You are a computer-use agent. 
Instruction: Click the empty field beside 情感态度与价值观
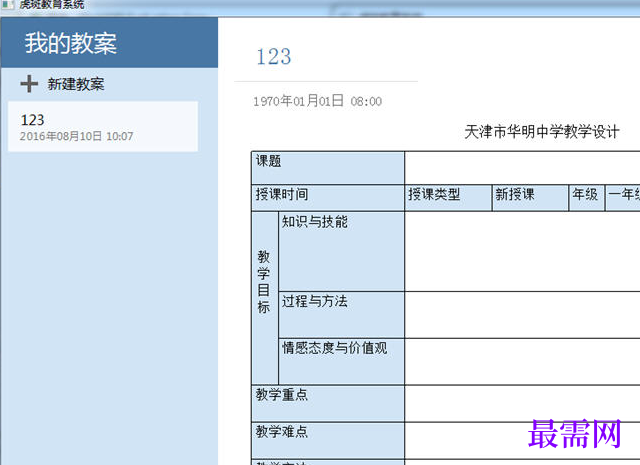522,361
